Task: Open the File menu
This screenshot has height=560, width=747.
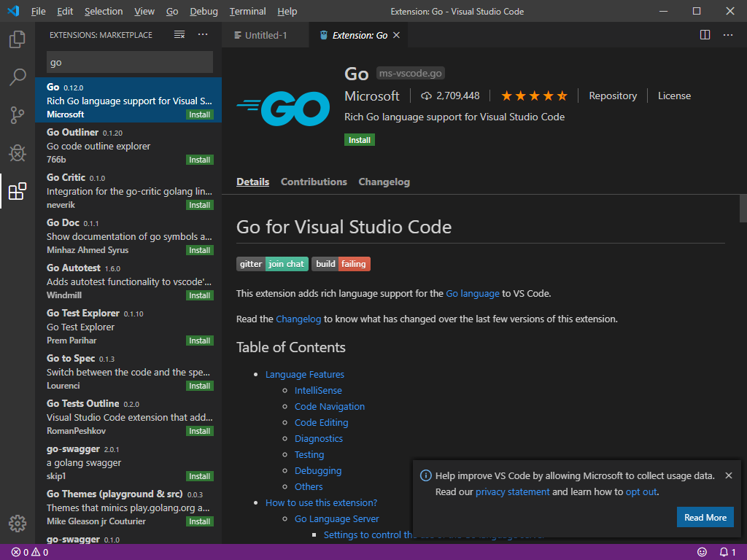Action: (x=38, y=12)
